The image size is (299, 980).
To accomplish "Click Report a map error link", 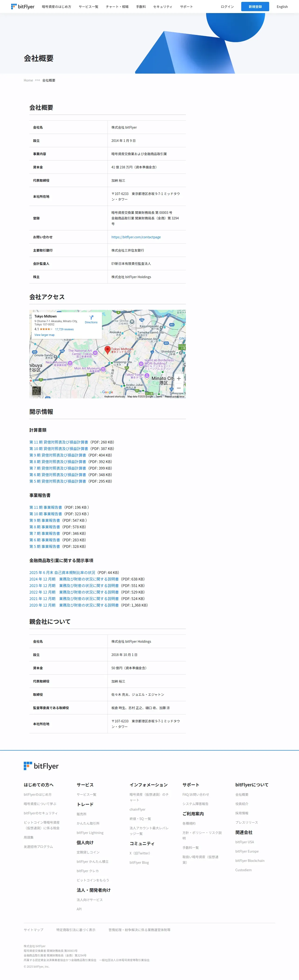I will tap(175, 396).
